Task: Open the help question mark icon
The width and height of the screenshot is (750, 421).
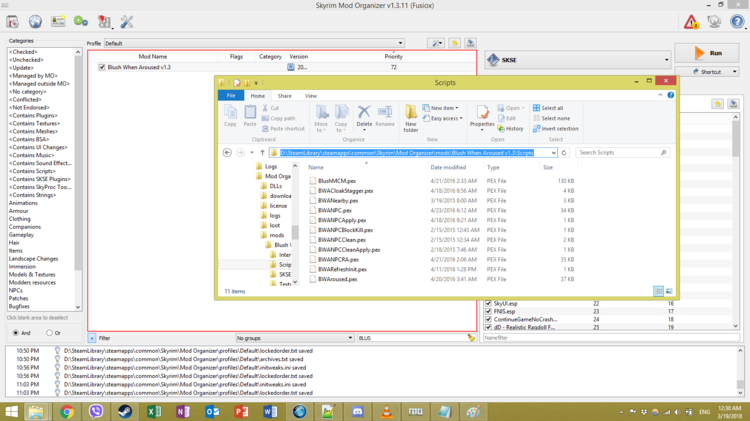Action: [x=737, y=22]
